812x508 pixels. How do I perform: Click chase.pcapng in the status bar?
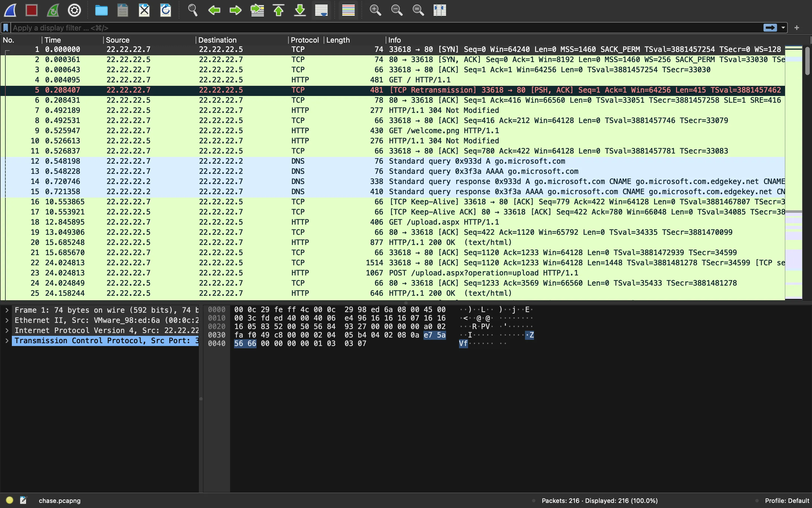(60, 501)
